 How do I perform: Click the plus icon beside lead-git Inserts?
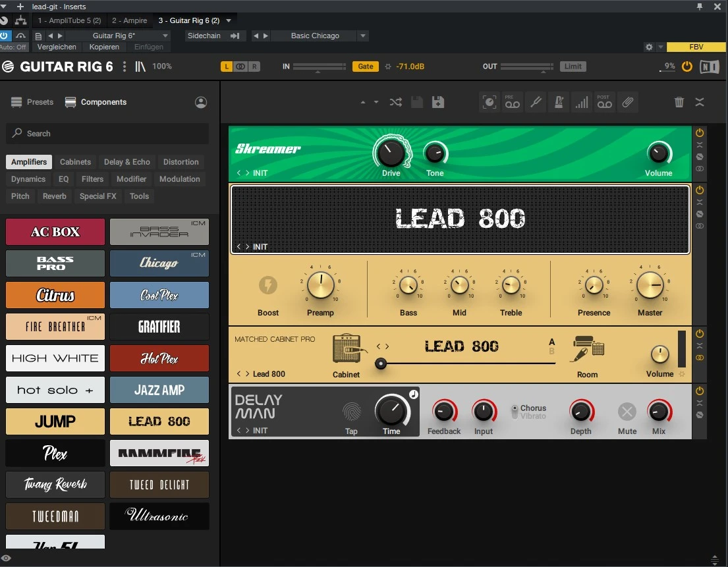point(20,7)
